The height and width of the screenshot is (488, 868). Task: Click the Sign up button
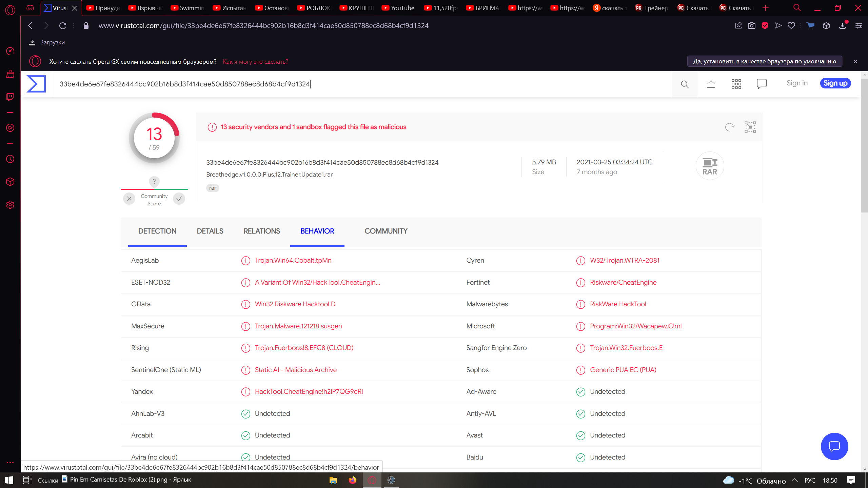(835, 83)
